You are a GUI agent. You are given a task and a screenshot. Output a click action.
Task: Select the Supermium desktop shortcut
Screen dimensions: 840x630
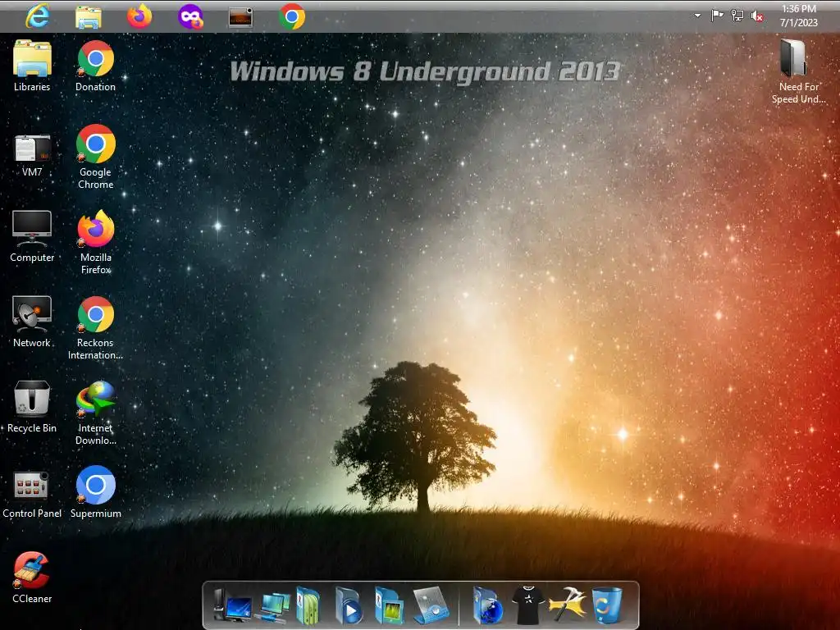95,492
